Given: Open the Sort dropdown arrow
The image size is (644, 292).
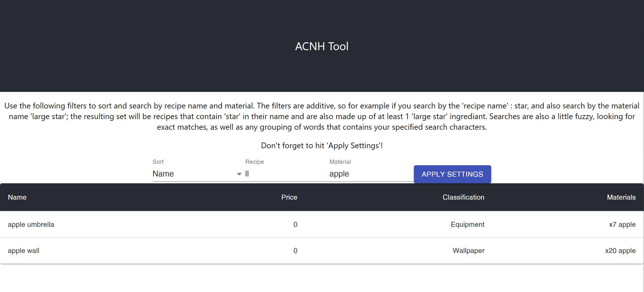Looking at the screenshot, I should pos(239,174).
